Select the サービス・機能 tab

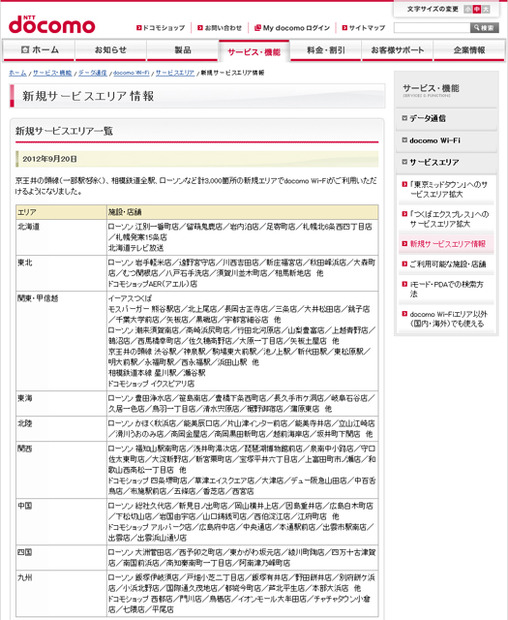pos(254,51)
